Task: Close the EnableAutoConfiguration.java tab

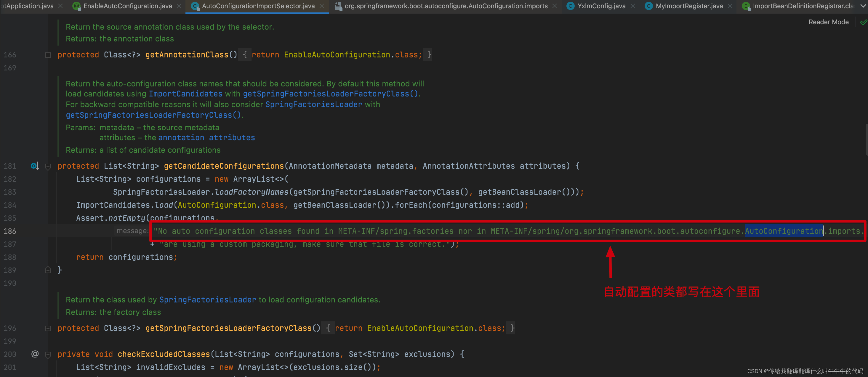Action: pos(179,6)
